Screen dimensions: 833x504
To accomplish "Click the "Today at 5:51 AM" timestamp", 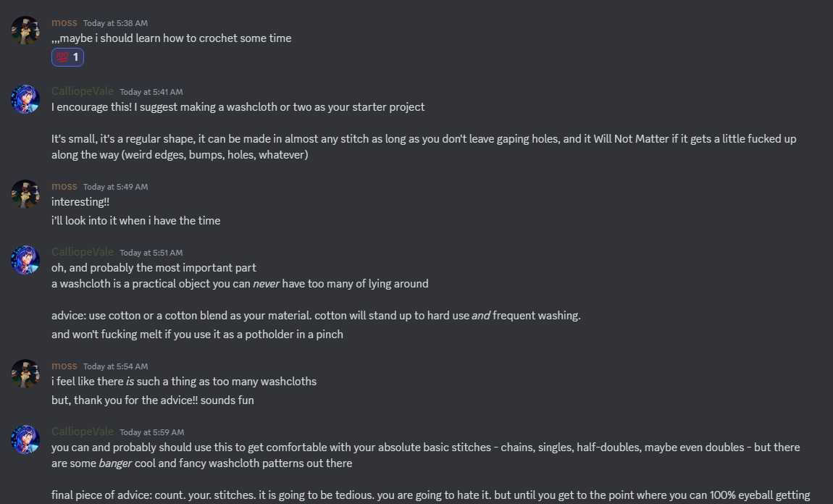I will tap(151, 253).
